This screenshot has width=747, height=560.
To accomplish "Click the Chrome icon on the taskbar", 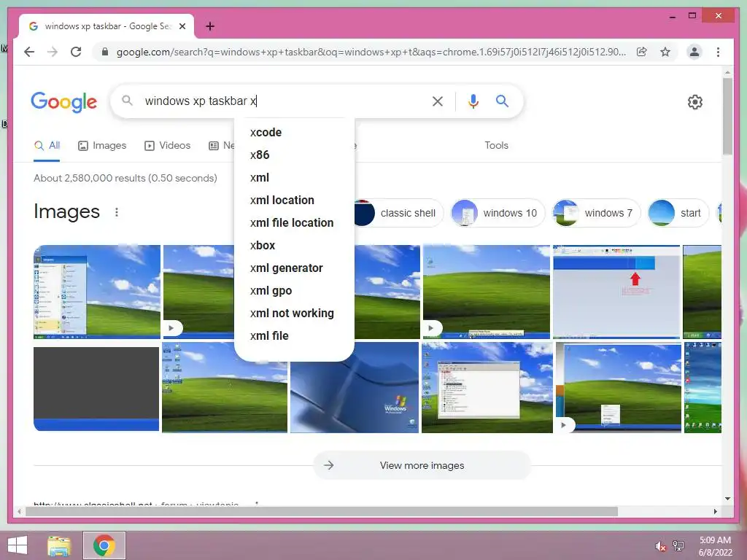I will point(104,545).
